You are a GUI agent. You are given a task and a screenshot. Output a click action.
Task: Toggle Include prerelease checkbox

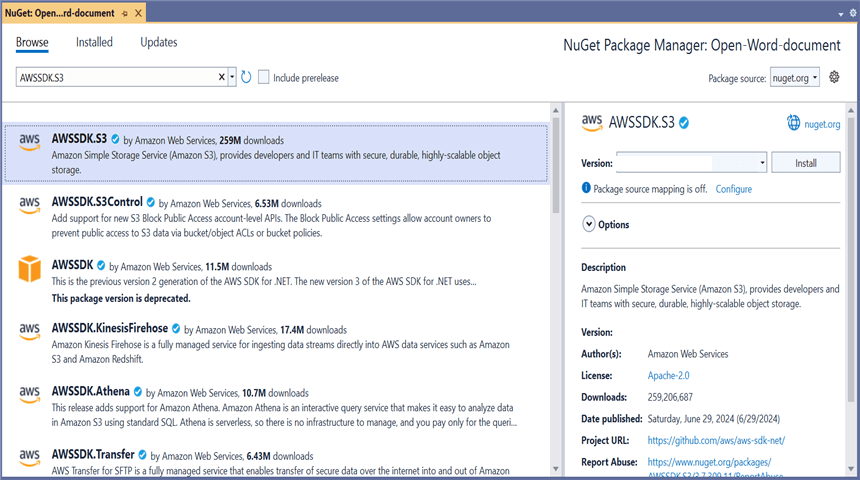264,77
